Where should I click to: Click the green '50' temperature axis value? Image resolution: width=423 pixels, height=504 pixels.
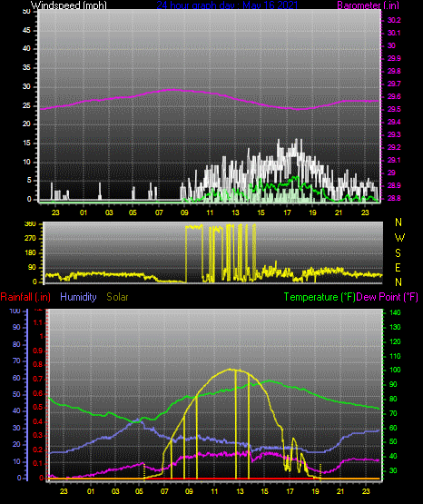pos(393,442)
